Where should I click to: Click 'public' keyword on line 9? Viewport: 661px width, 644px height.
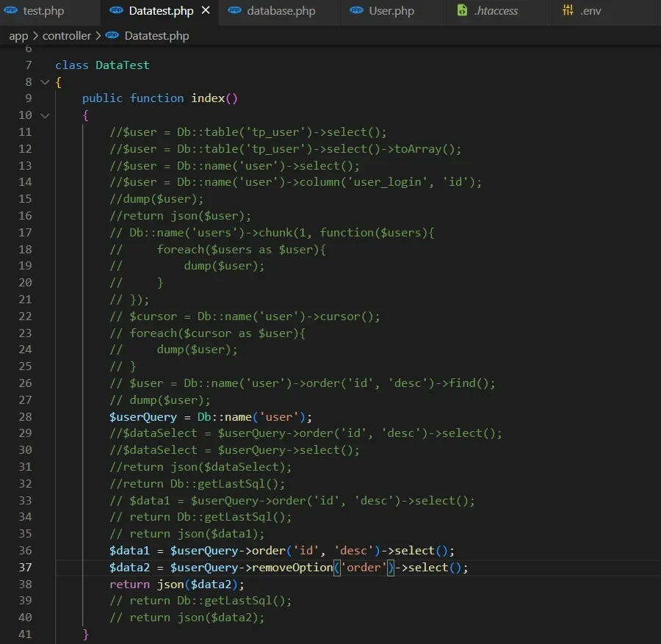(x=102, y=98)
